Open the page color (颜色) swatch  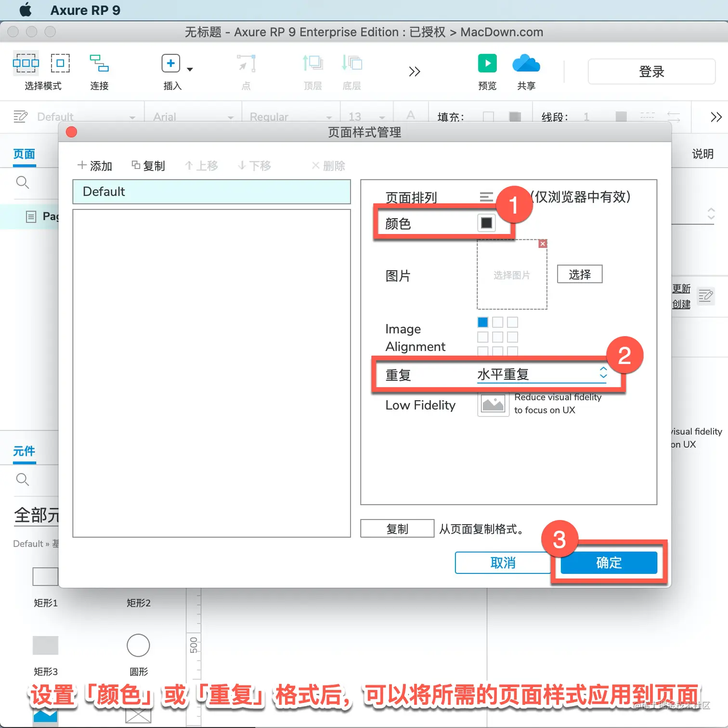point(486,223)
